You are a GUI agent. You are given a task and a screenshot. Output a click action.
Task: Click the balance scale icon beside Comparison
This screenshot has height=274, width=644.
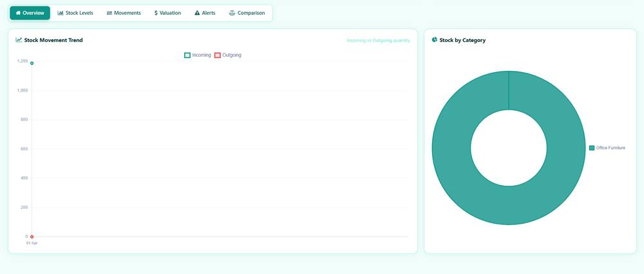coord(232,13)
